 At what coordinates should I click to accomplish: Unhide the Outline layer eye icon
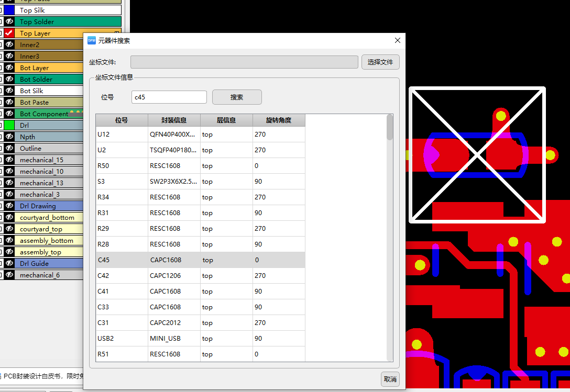(x=9, y=149)
